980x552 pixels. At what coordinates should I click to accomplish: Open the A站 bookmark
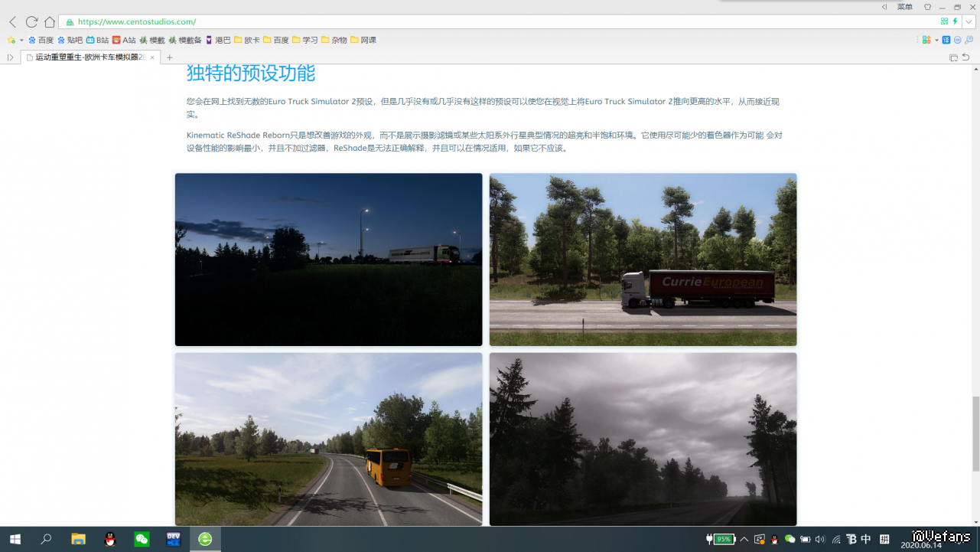(x=124, y=40)
